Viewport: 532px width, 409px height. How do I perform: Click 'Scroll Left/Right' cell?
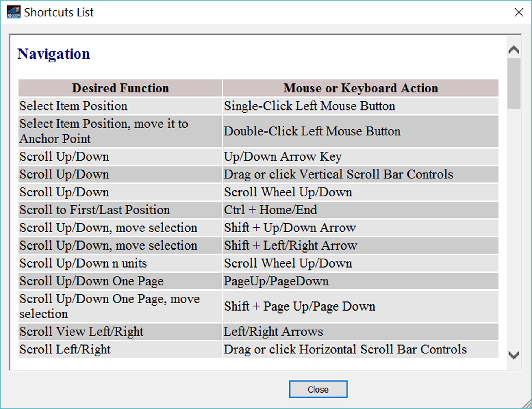pos(120,349)
